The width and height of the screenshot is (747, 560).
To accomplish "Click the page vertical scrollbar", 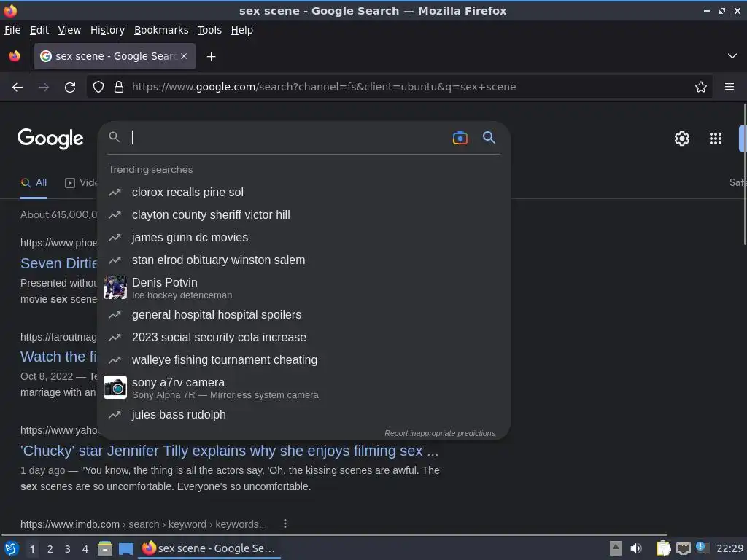I will click(x=744, y=174).
